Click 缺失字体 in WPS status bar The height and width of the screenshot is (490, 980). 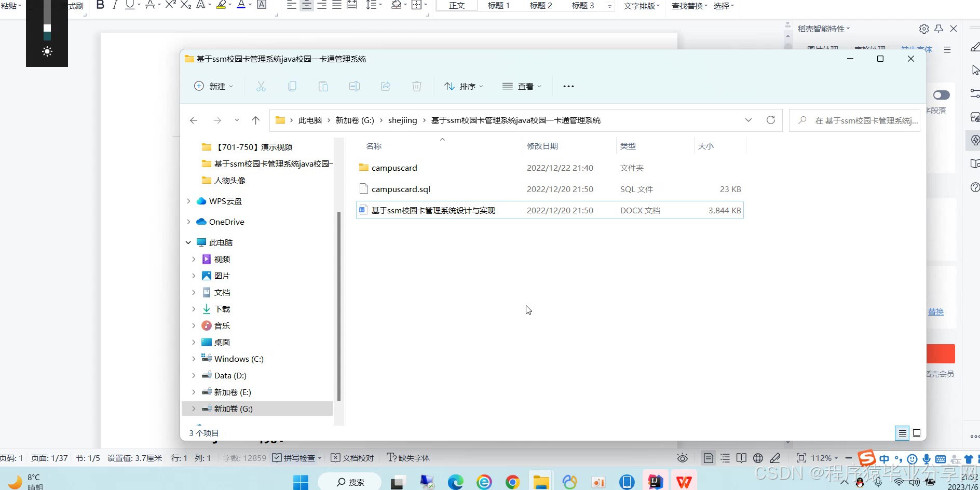click(x=409, y=458)
